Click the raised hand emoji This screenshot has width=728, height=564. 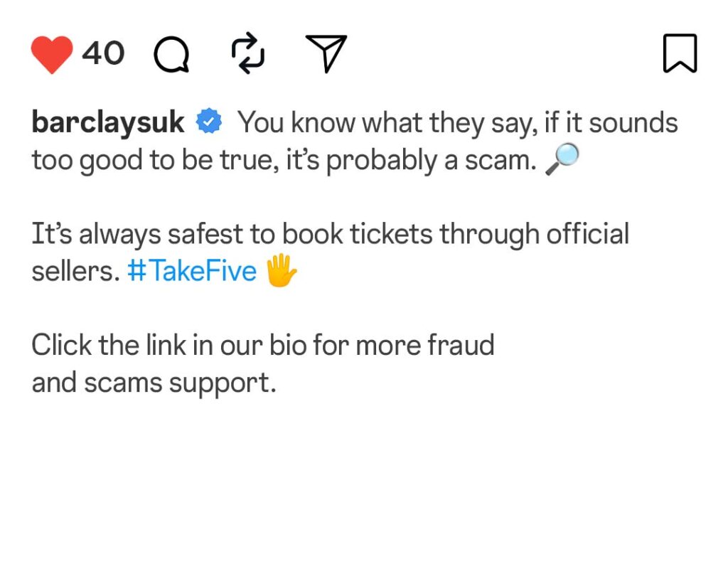pyautogui.click(x=280, y=272)
